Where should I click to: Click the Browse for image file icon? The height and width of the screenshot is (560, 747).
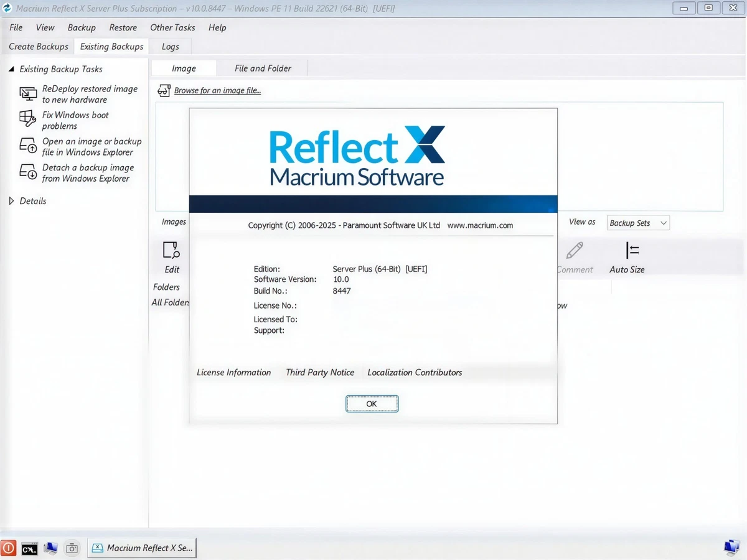164,91
